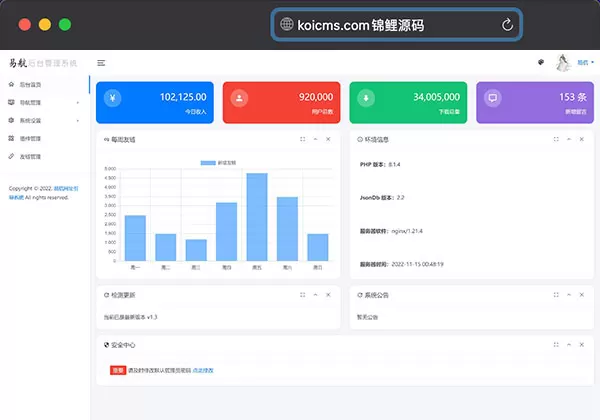Open 系统设置 sidebar menu item

(44, 120)
